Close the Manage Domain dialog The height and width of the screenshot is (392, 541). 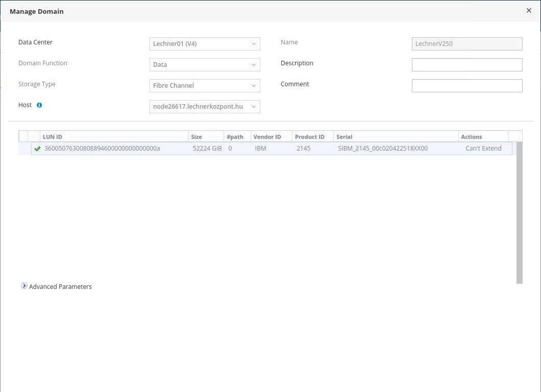529,11
